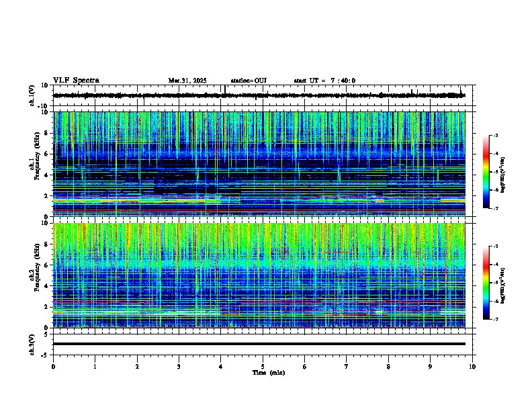Click the time axis tick label "1"
Screen dimensions: 532x411
click(95, 367)
